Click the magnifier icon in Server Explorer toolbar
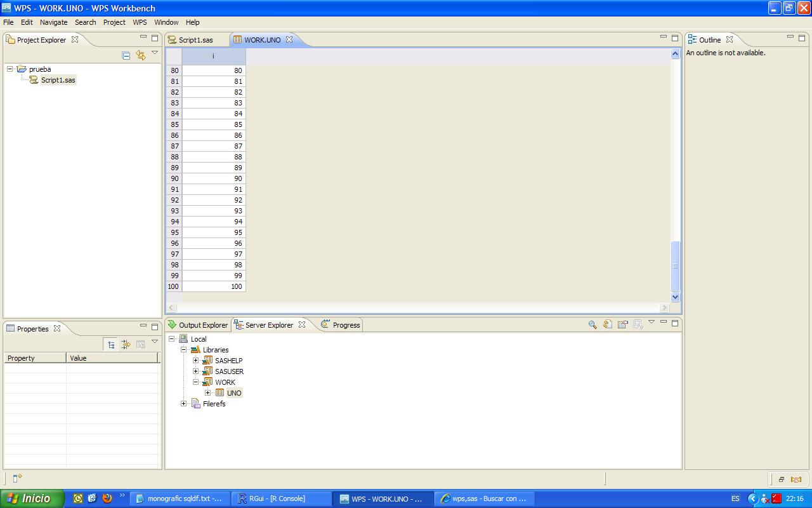Image resolution: width=812 pixels, height=508 pixels. (593, 324)
